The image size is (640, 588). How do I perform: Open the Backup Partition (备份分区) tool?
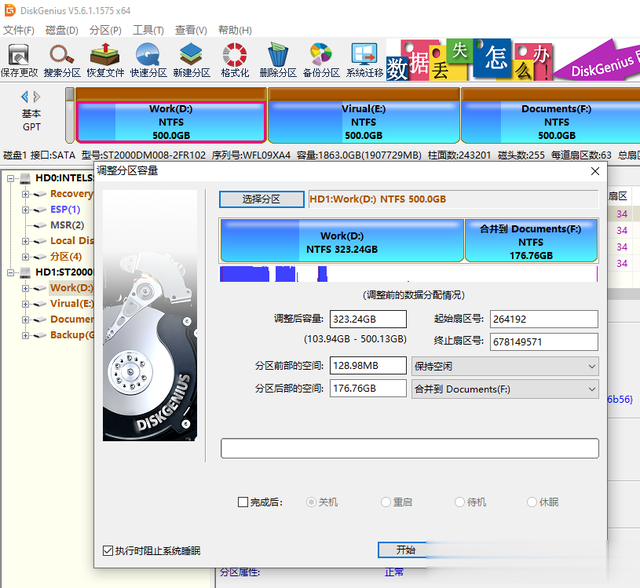pos(321,60)
